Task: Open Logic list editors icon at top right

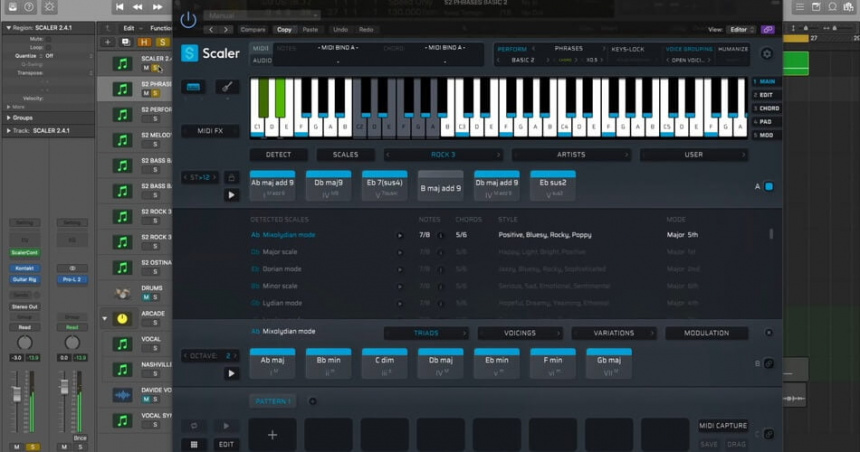Action: 800,7
